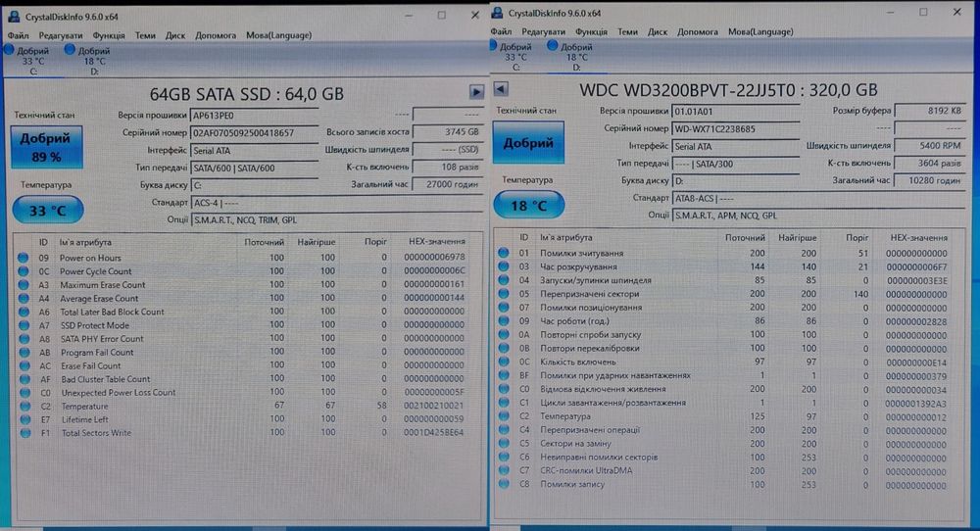Click status icon of Maximum Erase Count row
The height and width of the screenshot is (531, 980).
click(x=24, y=285)
